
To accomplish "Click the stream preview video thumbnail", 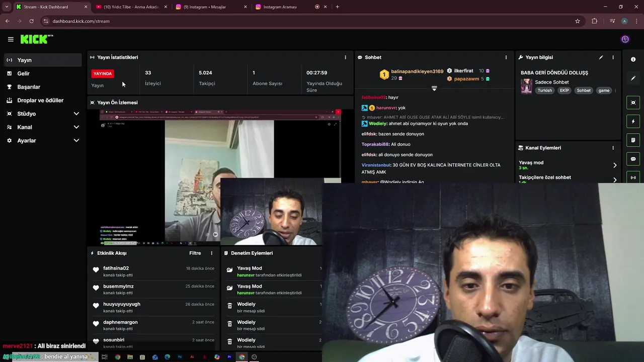I will [x=220, y=177].
